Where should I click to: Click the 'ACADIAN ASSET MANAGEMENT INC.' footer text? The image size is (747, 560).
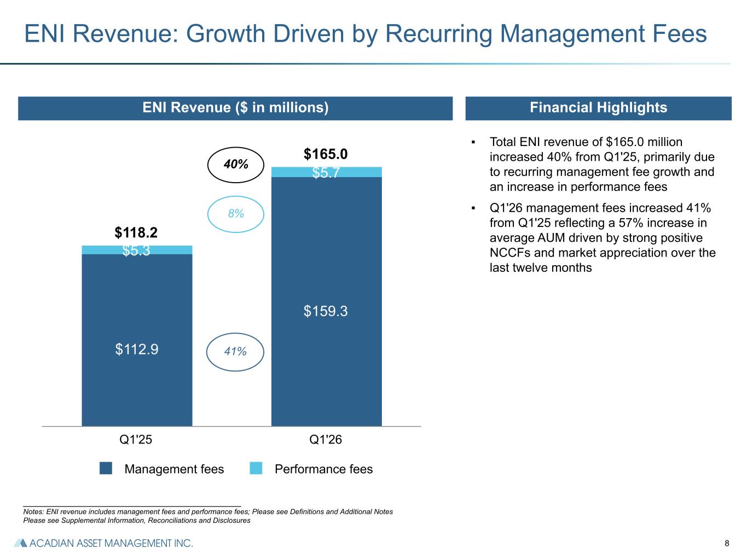coord(111,543)
